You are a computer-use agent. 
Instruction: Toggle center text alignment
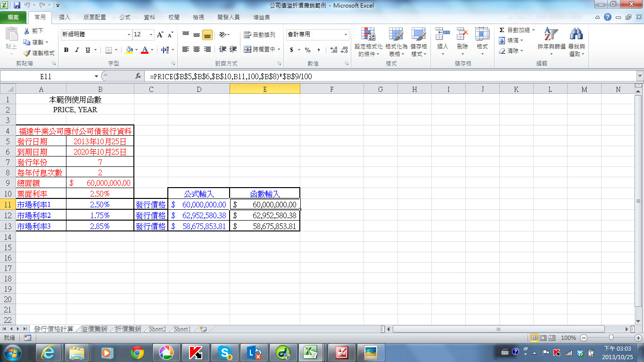click(197, 49)
